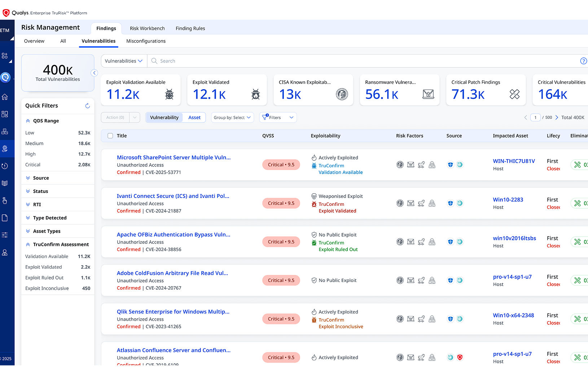Click the Critical Patch Findings bandage icon
Image resolution: width=588 pixels, height=372 pixels.
(x=514, y=94)
